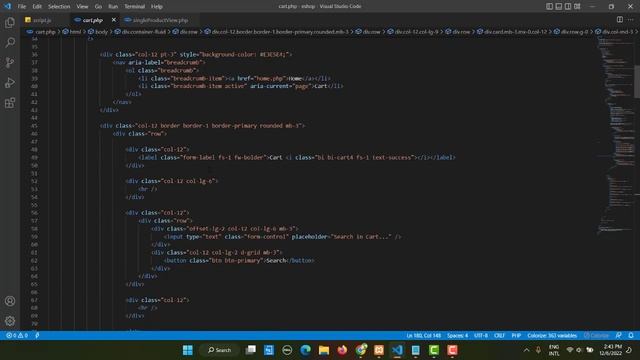
Task: Open the Run and Debug view
Action: [x=10, y=82]
